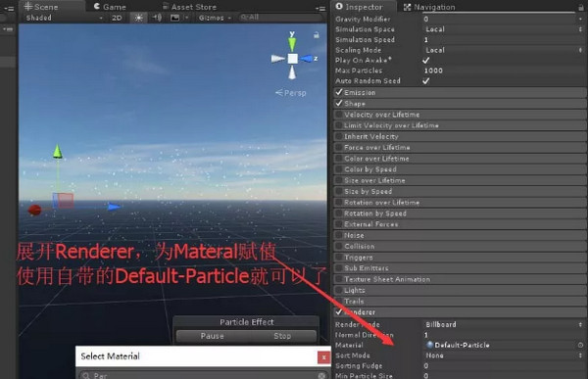Screen dimensions: 588x379
Task: Open Sort Mode dropdown
Action: (504, 355)
